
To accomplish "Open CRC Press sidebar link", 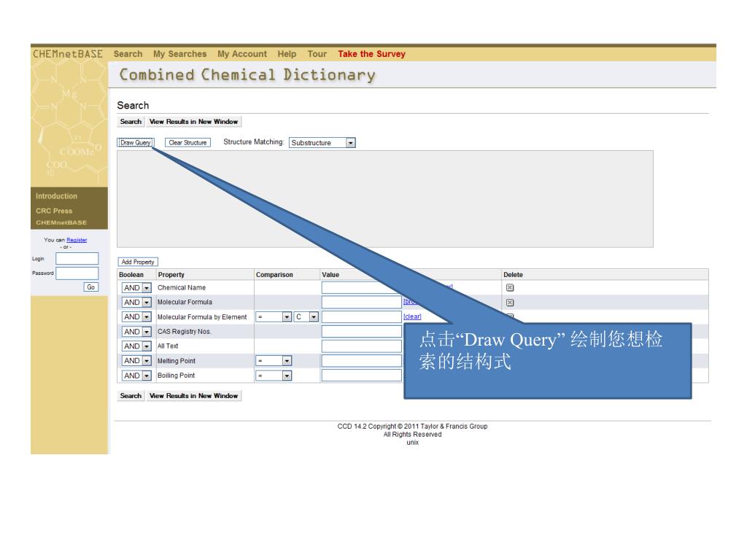I will (x=54, y=211).
